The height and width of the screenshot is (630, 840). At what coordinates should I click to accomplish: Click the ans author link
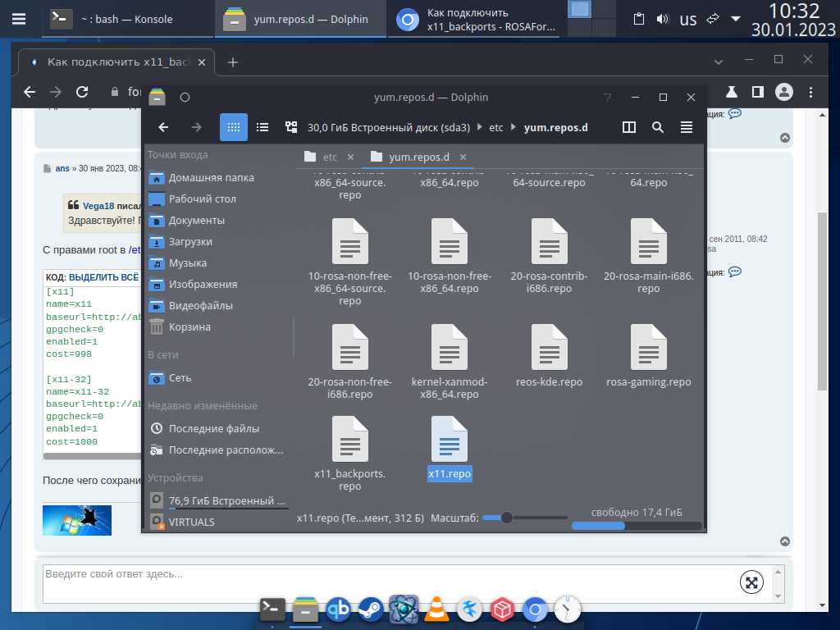(x=62, y=168)
